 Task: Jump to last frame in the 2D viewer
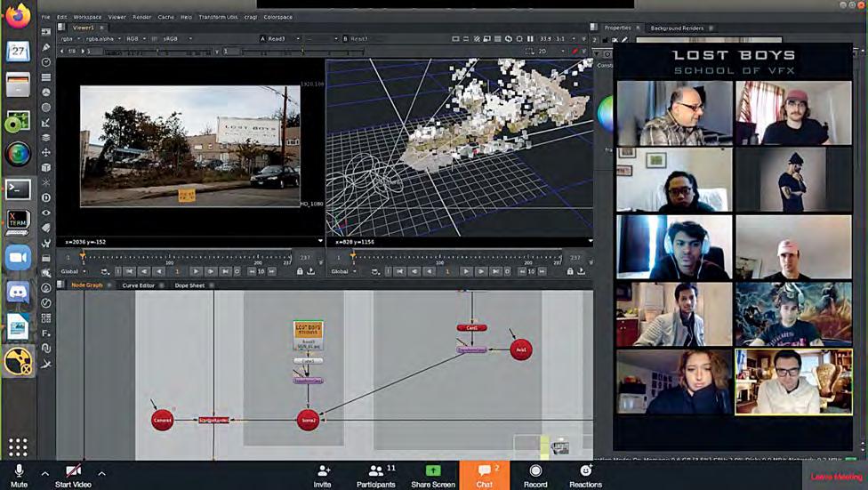click(225, 271)
